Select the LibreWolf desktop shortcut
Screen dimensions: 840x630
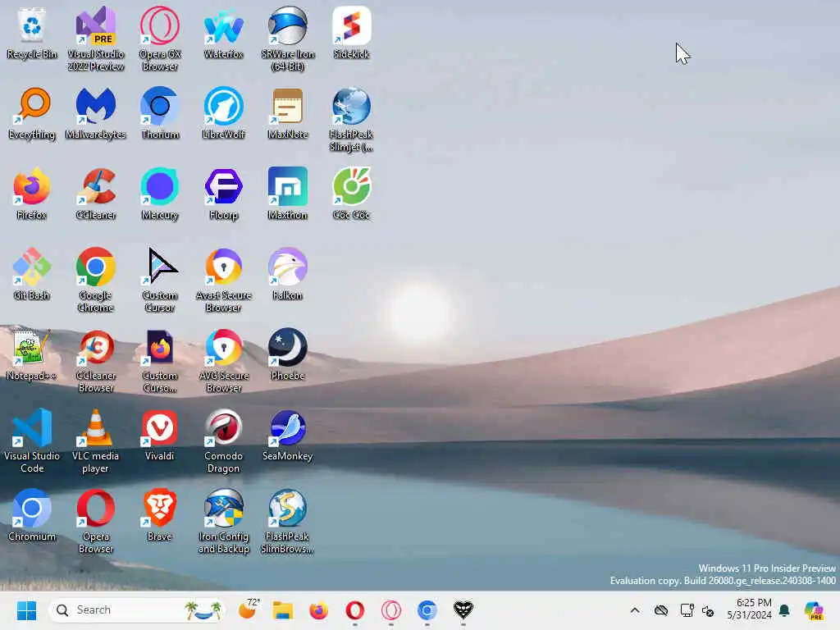coord(223,113)
